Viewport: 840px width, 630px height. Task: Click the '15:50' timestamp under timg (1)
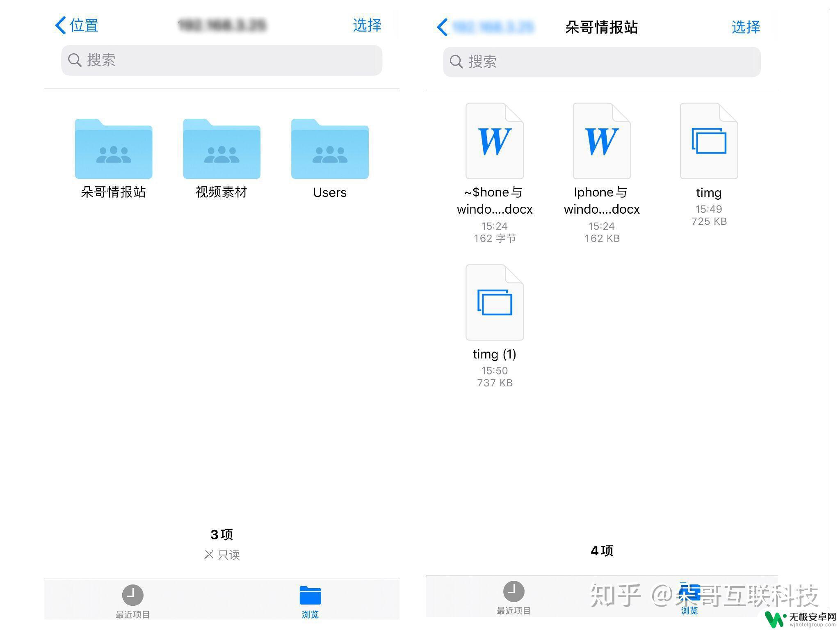pos(495,371)
